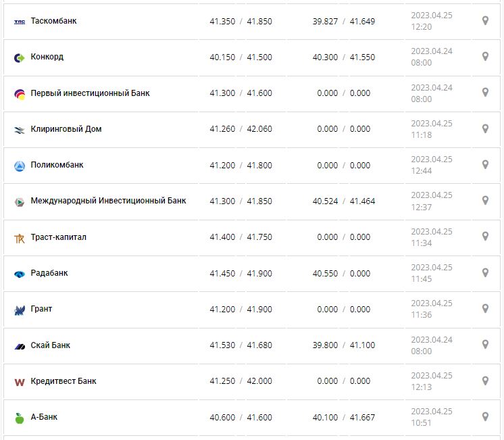
Task: Click the 41.350 / 41.850 rate for Таскомбанк
Action: (241, 22)
